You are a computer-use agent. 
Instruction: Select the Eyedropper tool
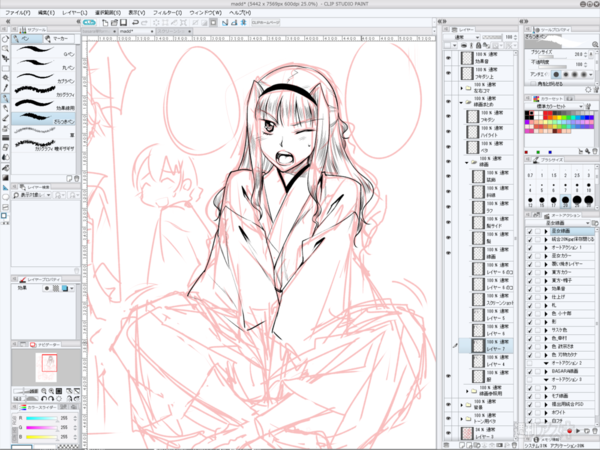pos(5,88)
